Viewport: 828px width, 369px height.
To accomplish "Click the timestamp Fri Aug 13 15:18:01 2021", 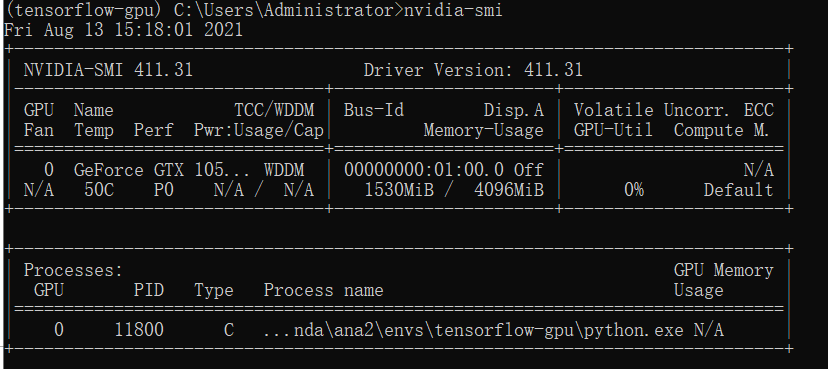I will pos(124,30).
